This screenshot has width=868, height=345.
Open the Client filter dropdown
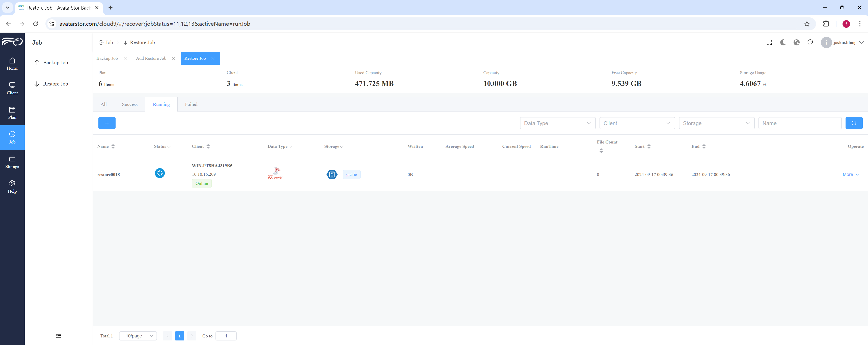pos(637,123)
